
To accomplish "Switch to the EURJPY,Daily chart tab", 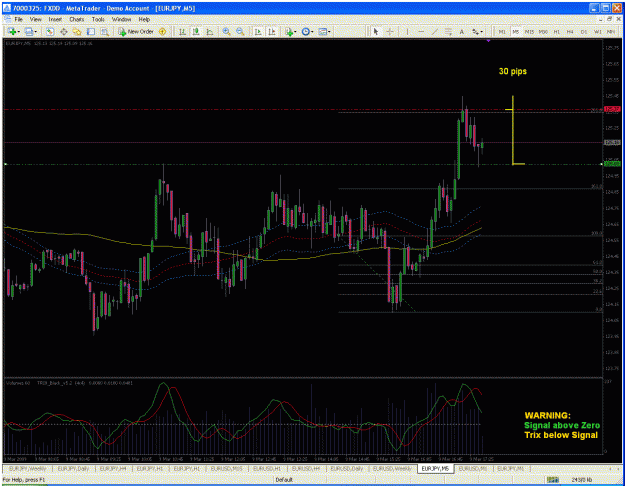I will click(73, 468).
